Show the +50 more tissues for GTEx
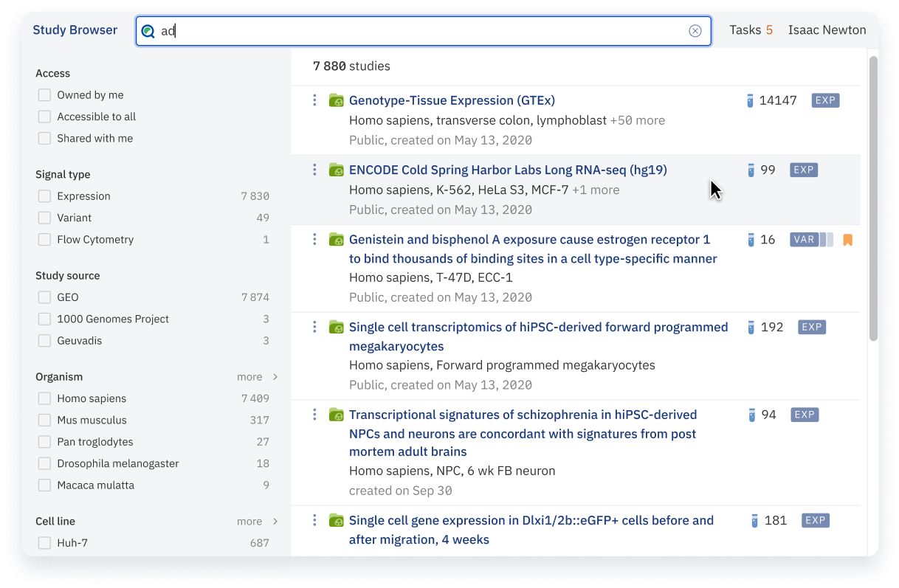This screenshot has height=588, width=899. tap(637, 120)
